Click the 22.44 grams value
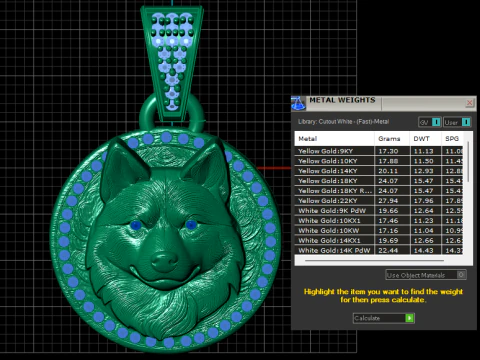This screenshot has height=360, width=480. coord(388,250)
